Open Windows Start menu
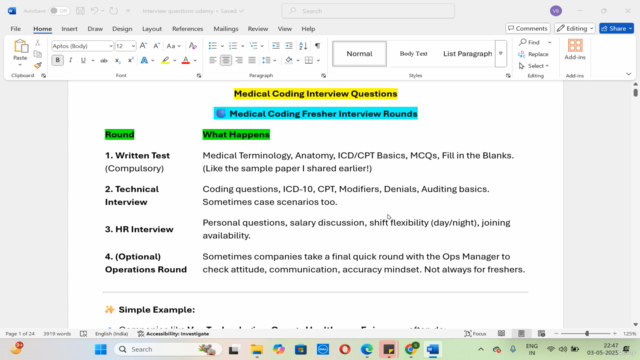The width and height of the screenshot is (640, 360). [101, 349]
